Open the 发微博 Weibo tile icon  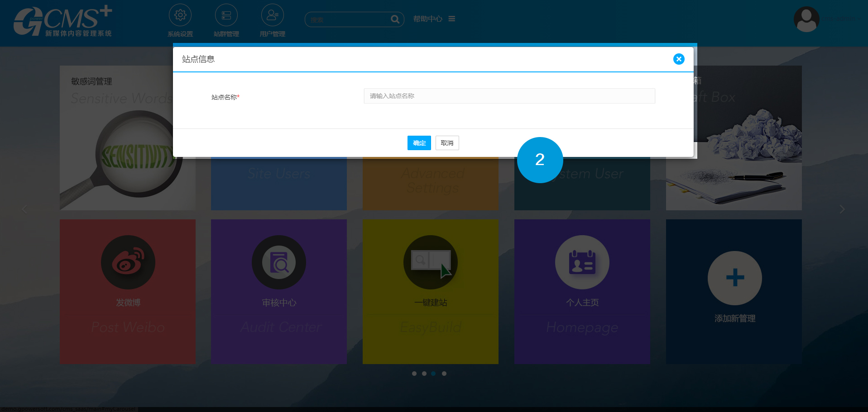click(128, 262)
